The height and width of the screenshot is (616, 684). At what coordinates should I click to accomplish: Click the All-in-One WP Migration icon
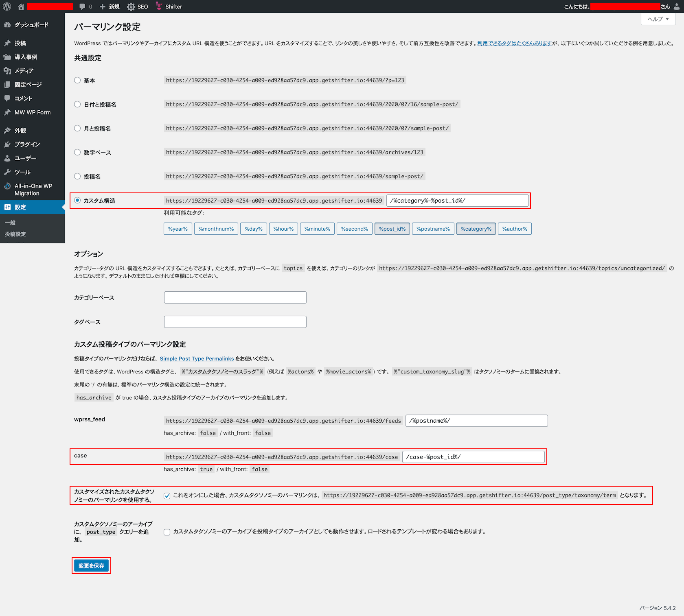pos(7,186)
